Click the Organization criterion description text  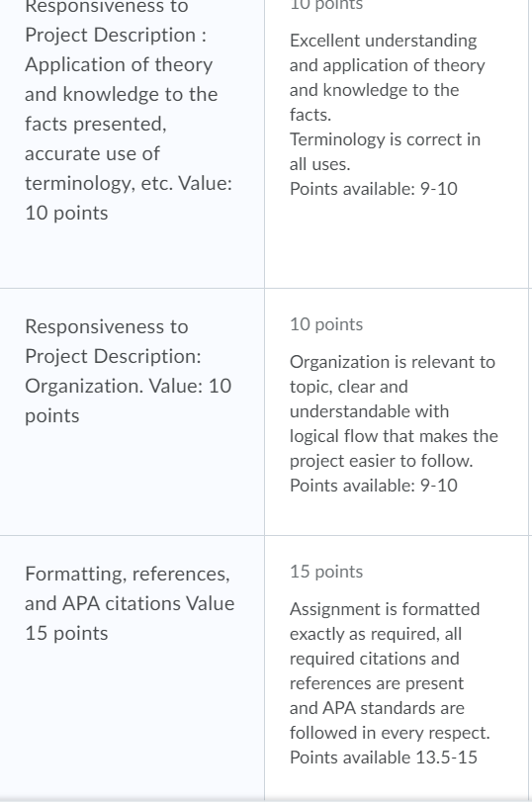click(128, 371)
